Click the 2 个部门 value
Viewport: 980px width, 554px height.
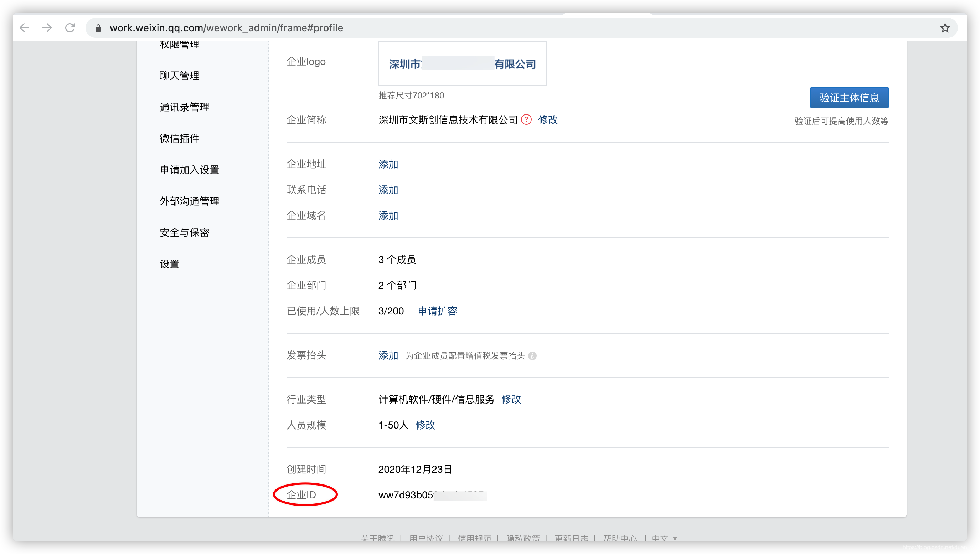coord(397,285)
